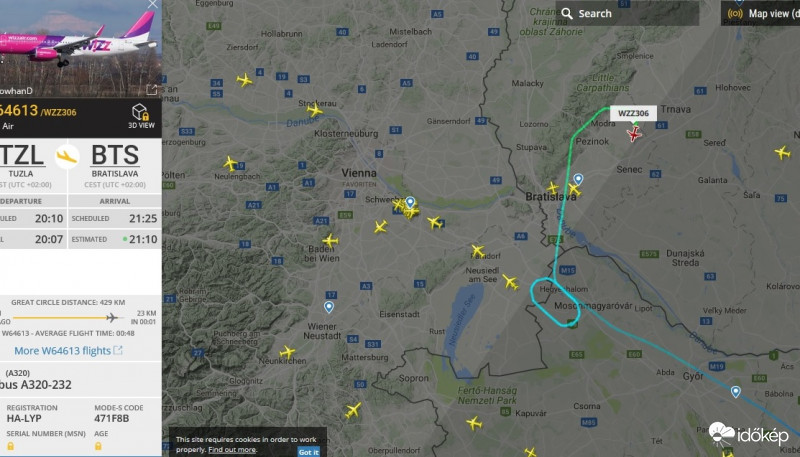800x457 pixels.
Task: Open the Map view dropdown
Action: tap(761, 13)
